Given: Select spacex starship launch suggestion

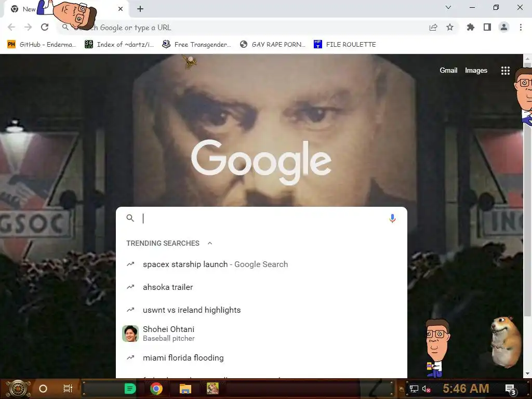Looking at the screenshot, I should (x=261, y=264).
